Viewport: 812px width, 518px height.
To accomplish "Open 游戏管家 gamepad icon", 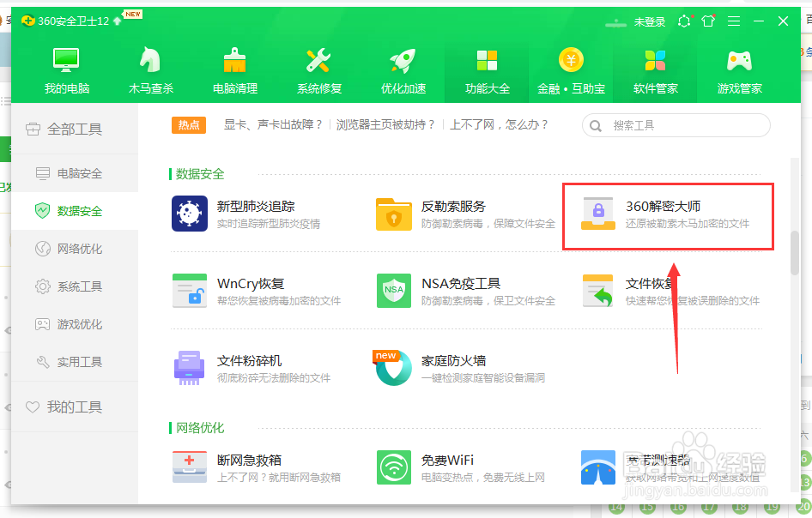I will coord(740,61).
